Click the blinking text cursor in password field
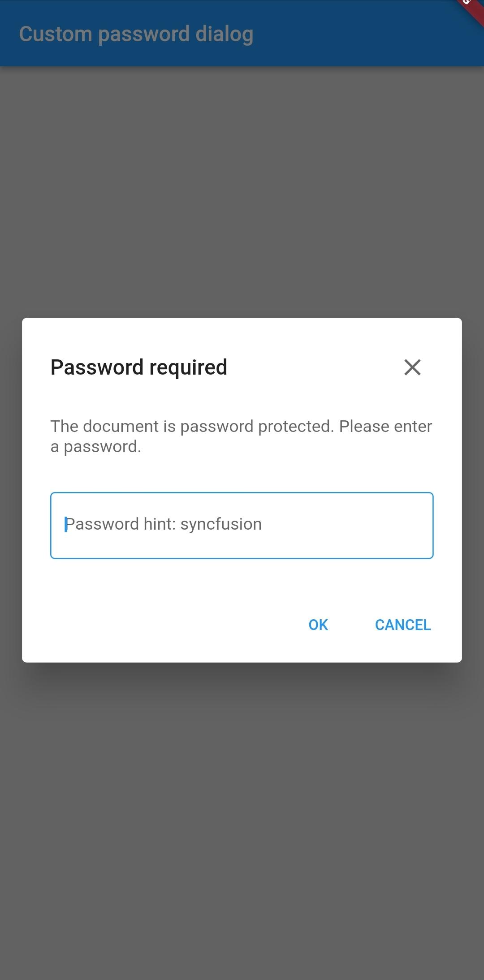Image resolution: width=484 pixels, height=980 pixels. click(66, 524)
